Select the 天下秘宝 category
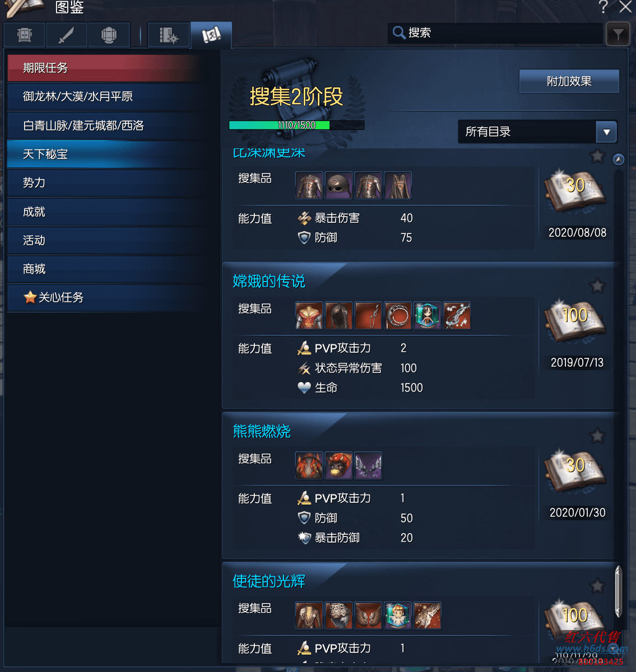The width and height of the screenshot is (636, 672). (x=111, y=154)
